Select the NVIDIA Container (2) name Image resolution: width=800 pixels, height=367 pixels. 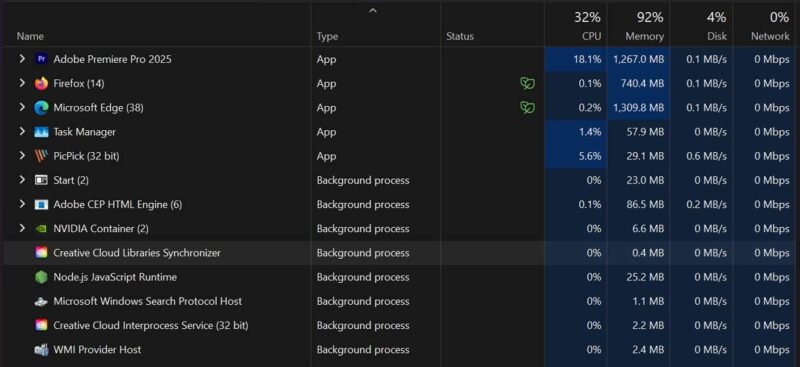tap(101, 229)
